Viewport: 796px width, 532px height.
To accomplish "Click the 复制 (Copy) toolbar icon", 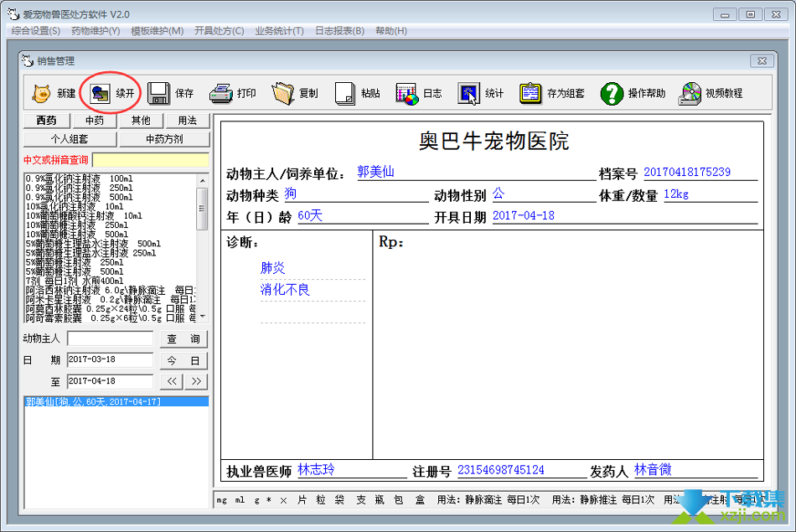I will [283, 93].
